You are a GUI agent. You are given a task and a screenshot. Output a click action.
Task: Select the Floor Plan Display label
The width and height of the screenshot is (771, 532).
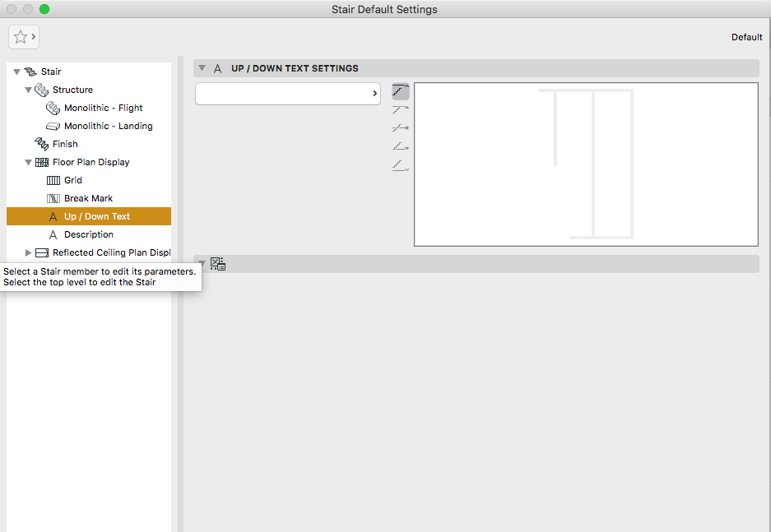91,162
